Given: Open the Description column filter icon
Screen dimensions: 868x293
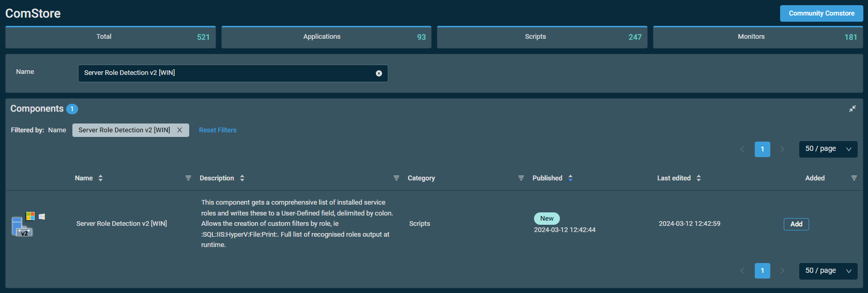Looking at the screenshot, I should (x=397, y=178).
